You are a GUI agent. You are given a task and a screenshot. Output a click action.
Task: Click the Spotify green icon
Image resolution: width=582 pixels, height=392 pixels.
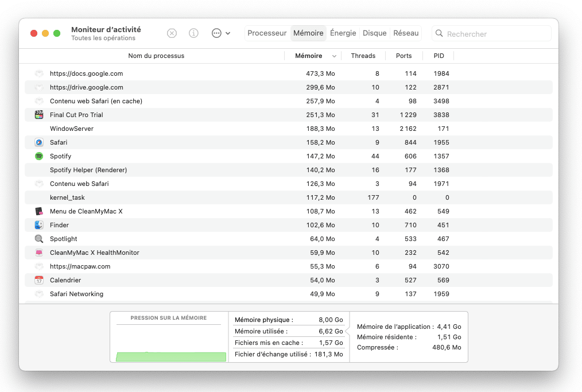click(x=39, y=156)
